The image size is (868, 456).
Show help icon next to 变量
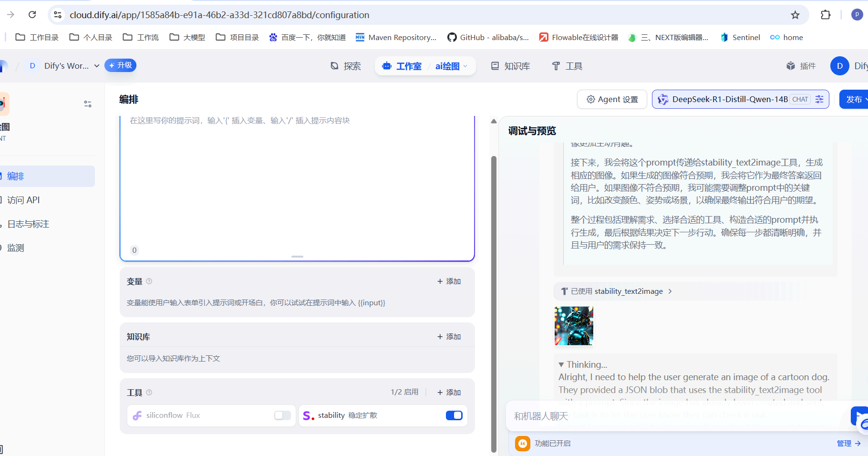point(149,281)
